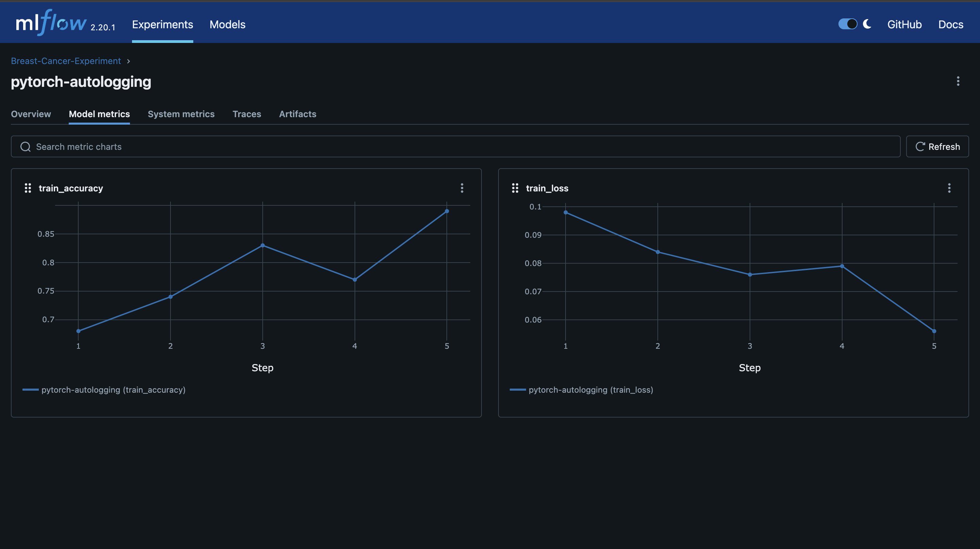
Task: Open Breast-Cancer-Experiment breadcrumb link
Action: pos(66,61)
